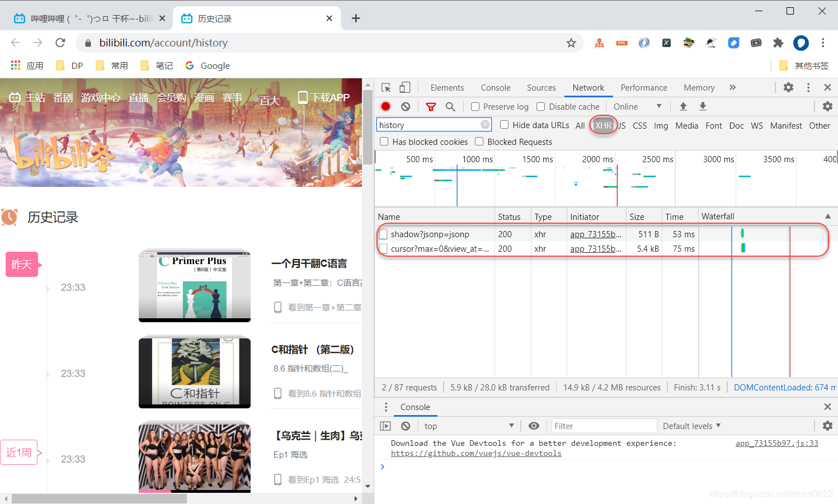Show the console sidebar icon
This screenshot has height=504, width=838.
(385, 426)
